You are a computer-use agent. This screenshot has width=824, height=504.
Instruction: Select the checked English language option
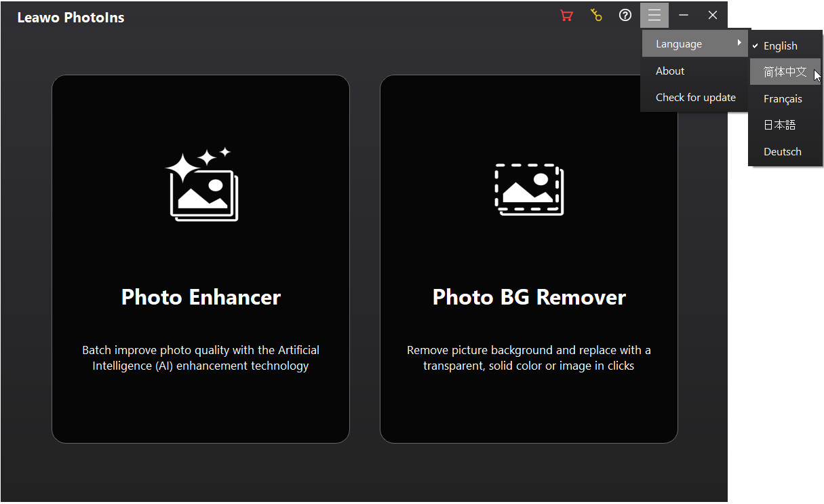tap(780, 46)
